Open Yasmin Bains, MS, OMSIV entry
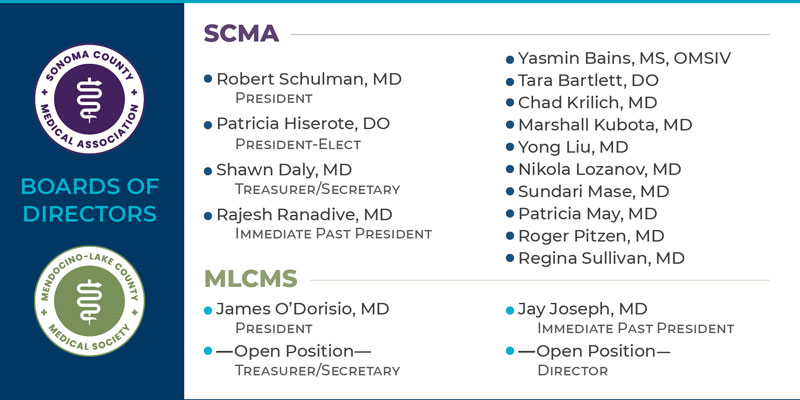The height and width of the screenshot is (400, 800). click(624, 58)
